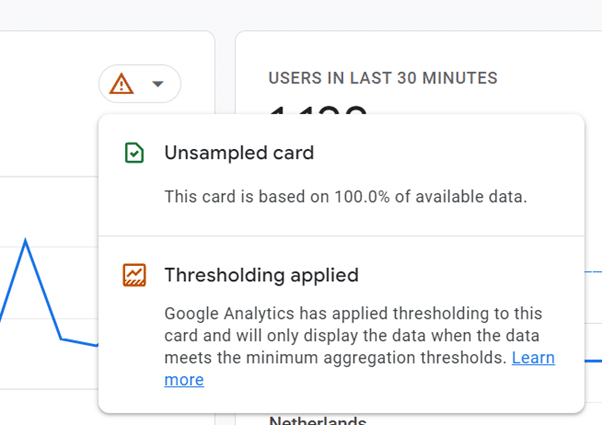602x425 pixels.
Task: Click the green Unsampled card document icon
Action: coord(134,153)
